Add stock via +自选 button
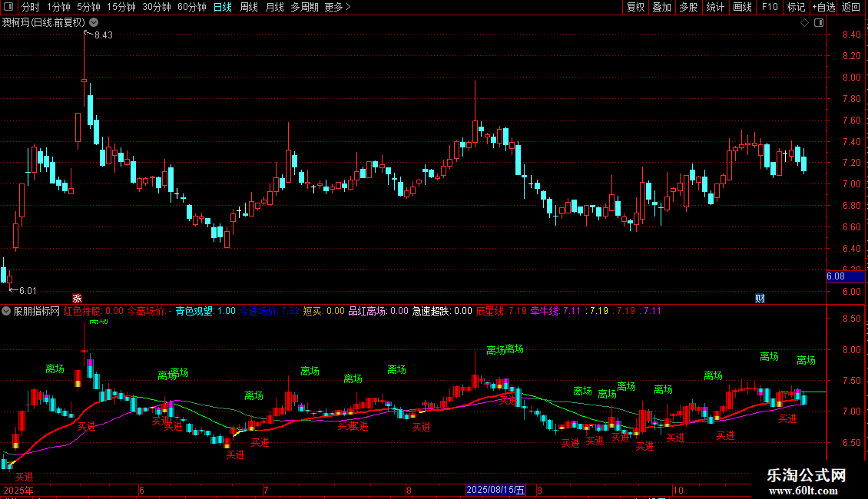Image resolution: width=868 pixels, height=499 pixels. [823, 7]
